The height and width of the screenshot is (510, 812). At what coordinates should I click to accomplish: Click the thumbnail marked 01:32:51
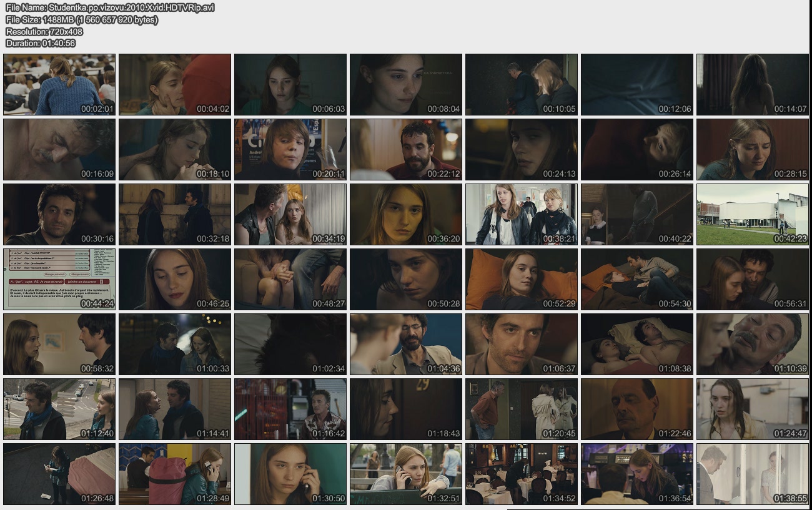[x=406, y=474]
